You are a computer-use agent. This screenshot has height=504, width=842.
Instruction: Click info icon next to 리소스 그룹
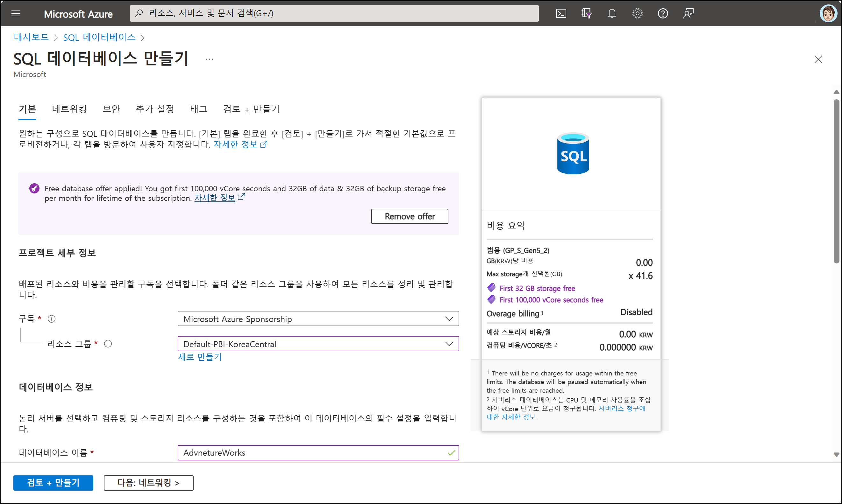coord(108,344)
